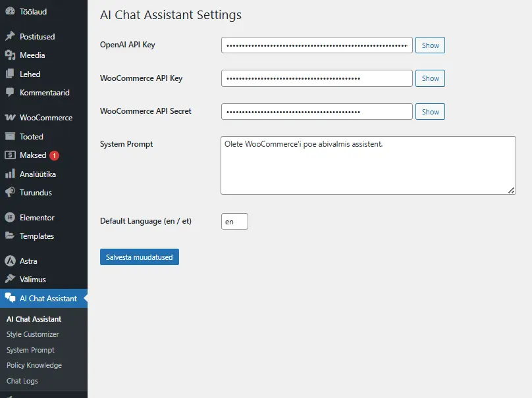Click the Postitused pin icon
532x398 pixels.
[10, 36]
